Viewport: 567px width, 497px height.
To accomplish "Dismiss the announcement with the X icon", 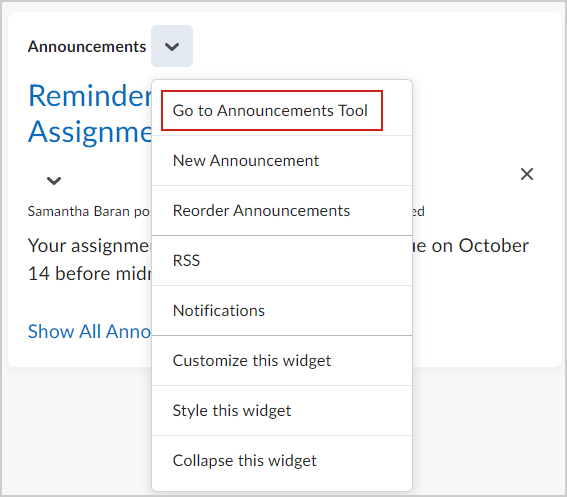I will (x=527, y=174).
